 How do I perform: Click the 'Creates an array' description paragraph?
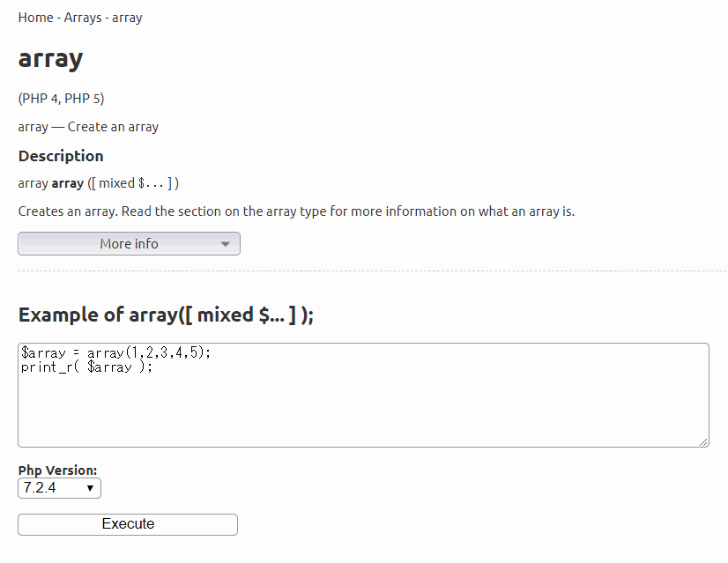(296, 211)
